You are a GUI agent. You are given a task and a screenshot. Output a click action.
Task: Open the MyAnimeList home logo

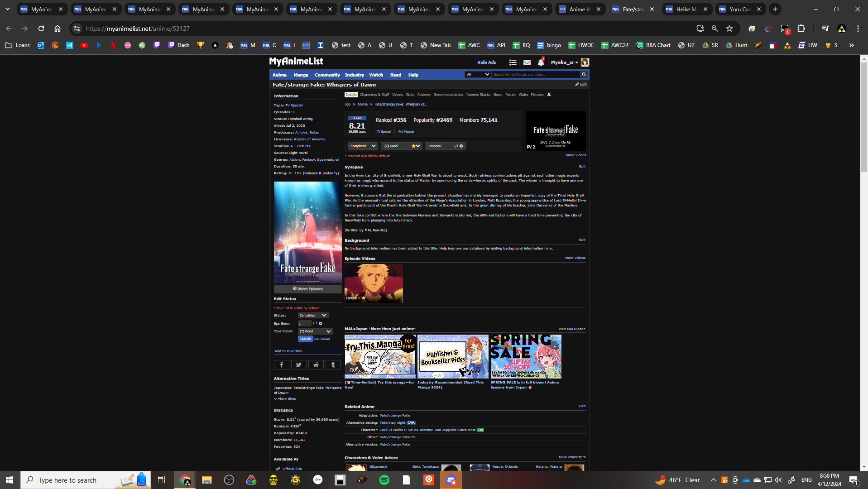[296, 62]
